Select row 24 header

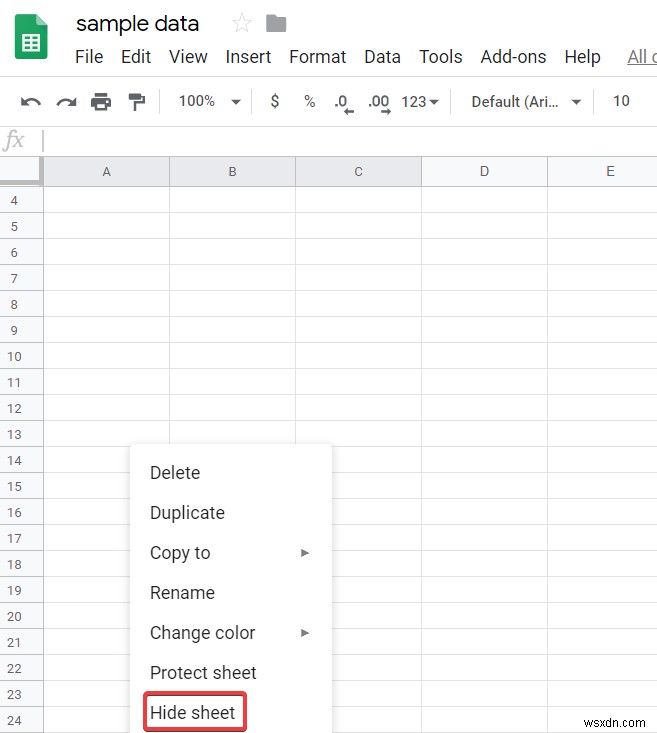21,720
